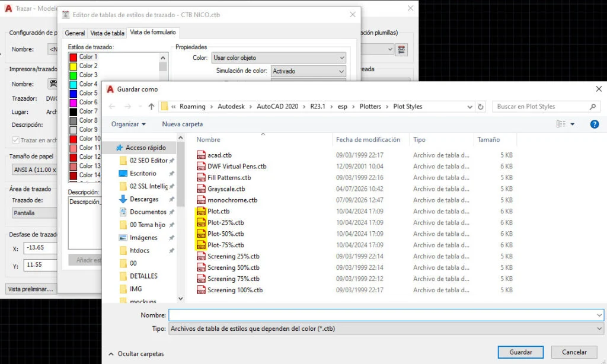Collapse folders with Ocultar carpetas

pyautogui.click(x=136, y=354)
